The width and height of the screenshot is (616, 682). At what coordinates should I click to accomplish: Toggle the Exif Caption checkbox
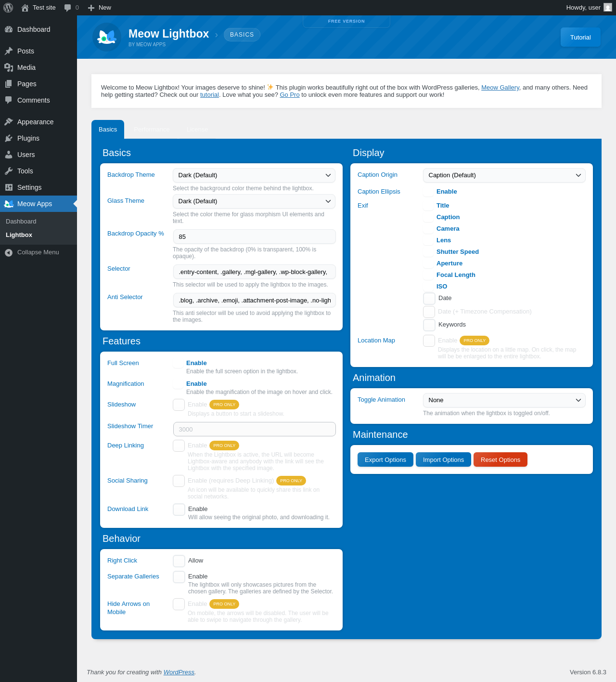429,217
